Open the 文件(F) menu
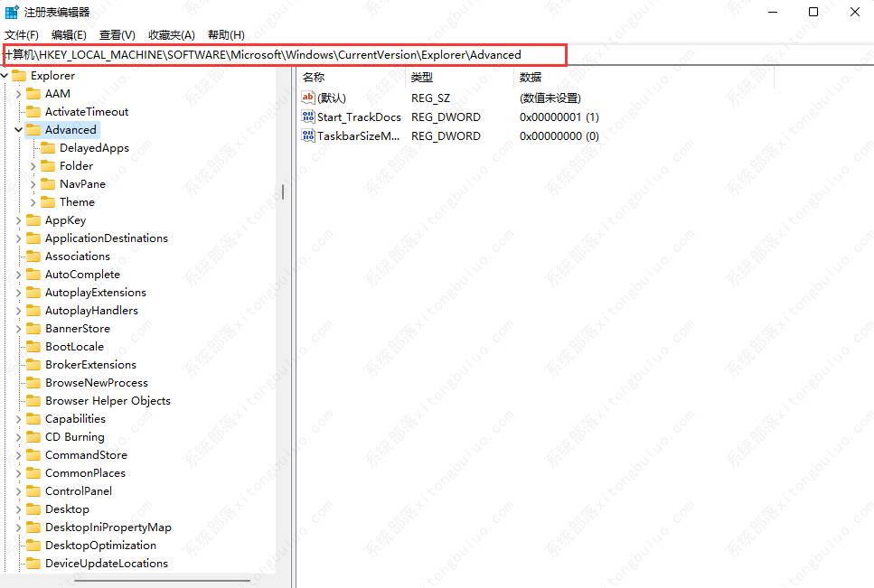Image resolution: width=874 pixels, height=588 pixels. click(22, 34)
